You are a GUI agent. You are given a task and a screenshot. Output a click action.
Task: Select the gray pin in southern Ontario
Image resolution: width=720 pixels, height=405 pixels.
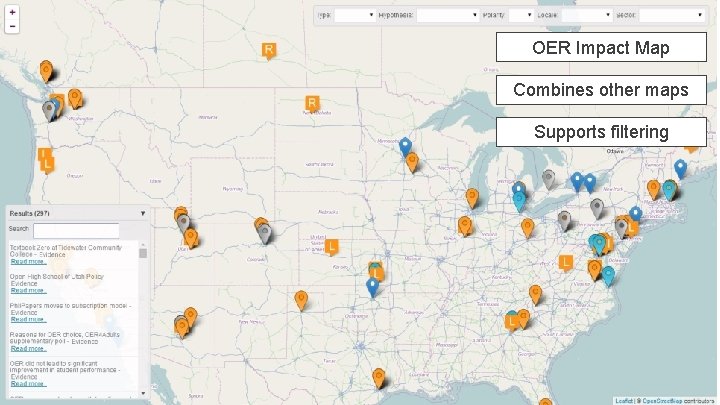tap(548, 179)
